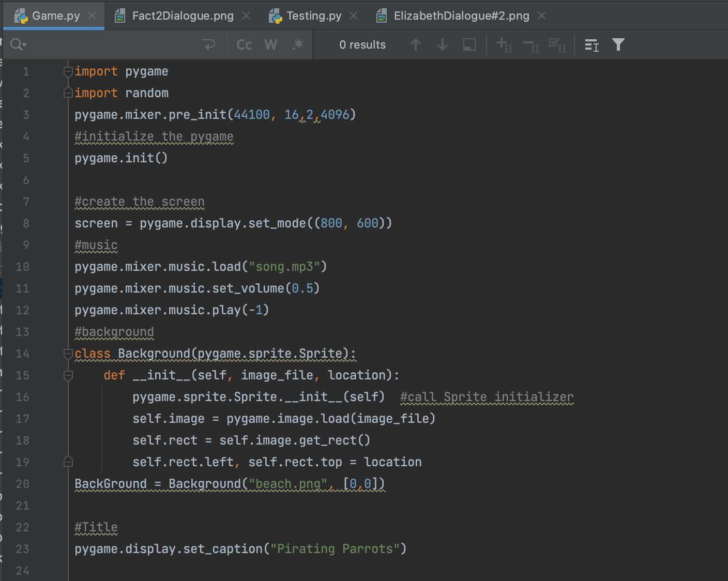The width and height of the screenshot is (728, 581).
Task: Click the #call Sprite initializer comment
Action: click(x=487, y=397)
